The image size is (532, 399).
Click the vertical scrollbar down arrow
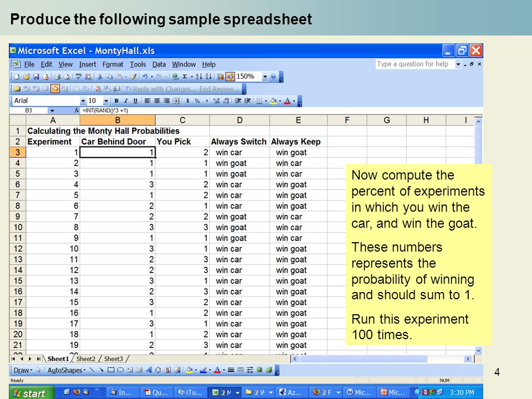(478, 350)
